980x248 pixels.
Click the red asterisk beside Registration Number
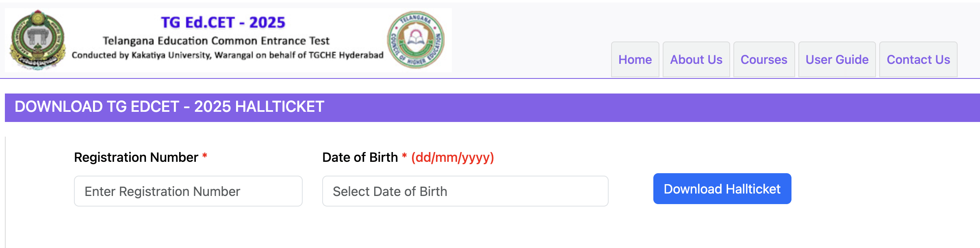coord(205,155)
